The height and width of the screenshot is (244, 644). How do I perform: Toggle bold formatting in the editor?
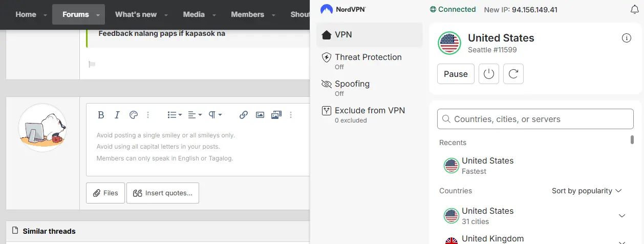101,115
